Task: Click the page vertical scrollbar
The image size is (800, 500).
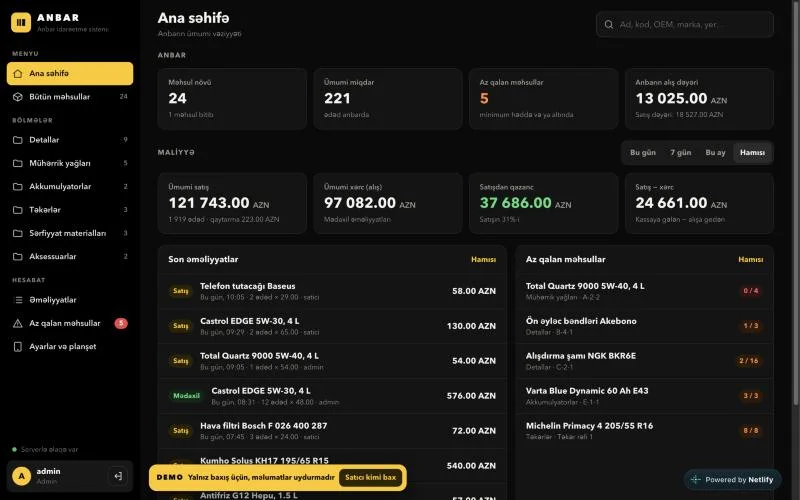Action: point(795,204)
